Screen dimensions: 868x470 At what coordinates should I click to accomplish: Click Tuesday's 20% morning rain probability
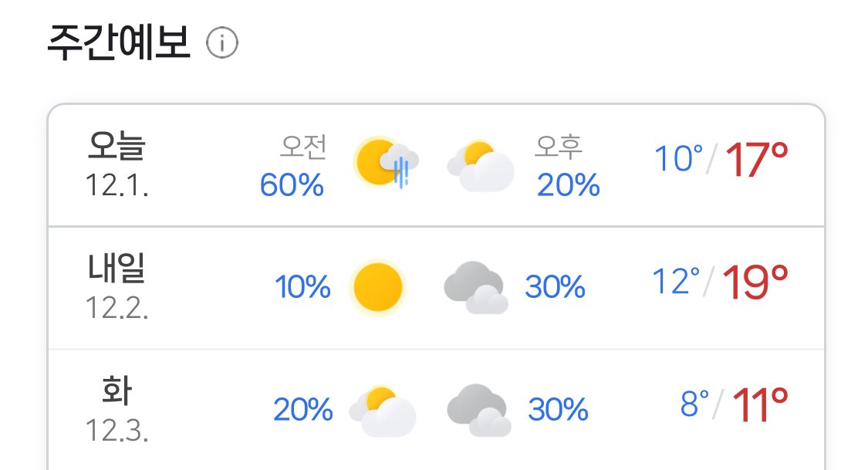tap(303, 410)
